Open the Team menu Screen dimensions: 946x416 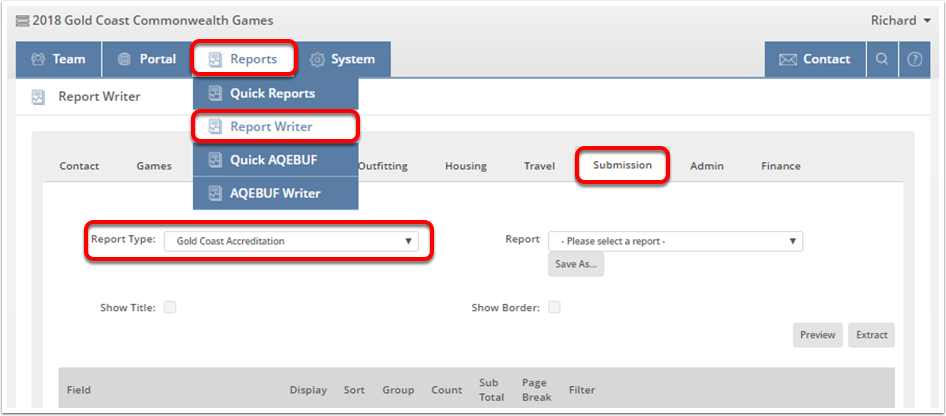click(59, 59)
